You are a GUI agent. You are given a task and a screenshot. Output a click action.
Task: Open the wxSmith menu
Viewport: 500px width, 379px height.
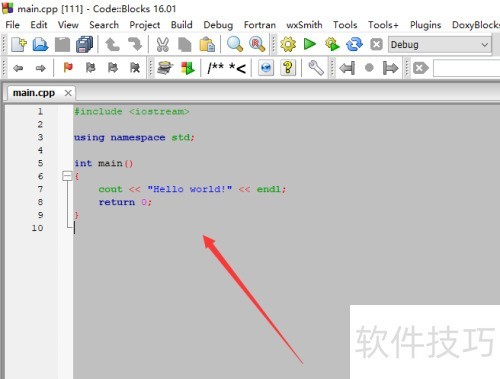click(x=304, y=25)
